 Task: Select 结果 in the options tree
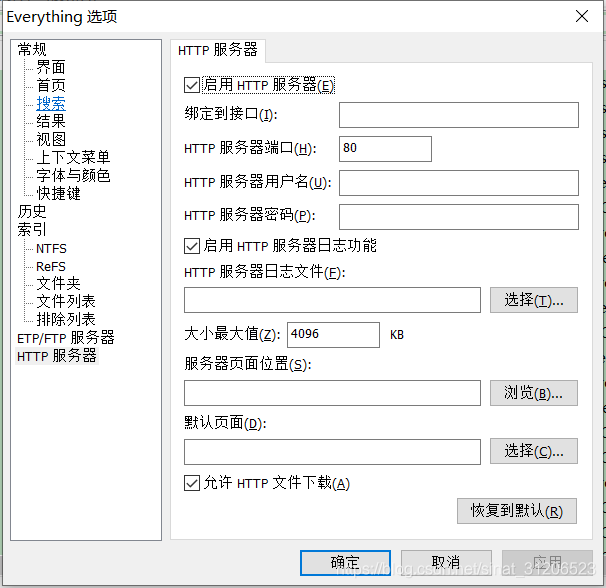(51, 121)
